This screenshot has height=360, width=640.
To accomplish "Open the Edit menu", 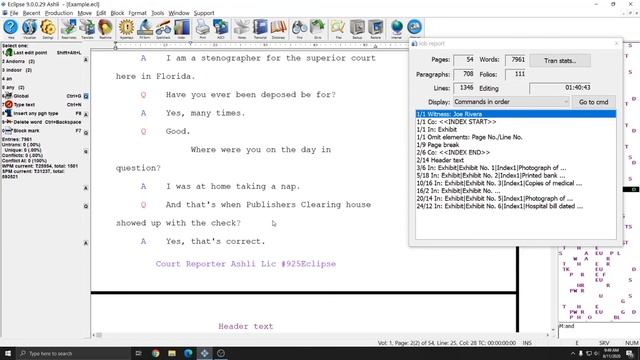I will click(x=101, y=13).
